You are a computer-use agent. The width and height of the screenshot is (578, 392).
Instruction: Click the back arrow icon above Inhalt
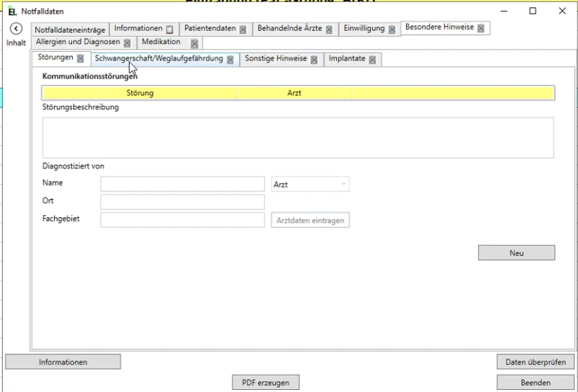coord(16,29)
